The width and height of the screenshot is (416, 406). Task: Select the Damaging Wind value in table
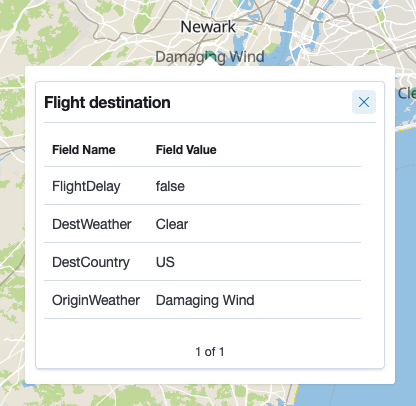point(205,300)
